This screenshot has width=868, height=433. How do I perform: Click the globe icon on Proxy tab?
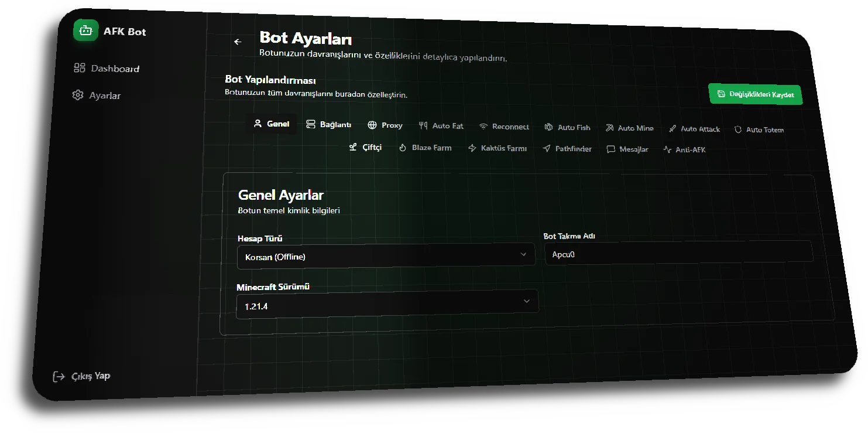[x=372, y=125]
